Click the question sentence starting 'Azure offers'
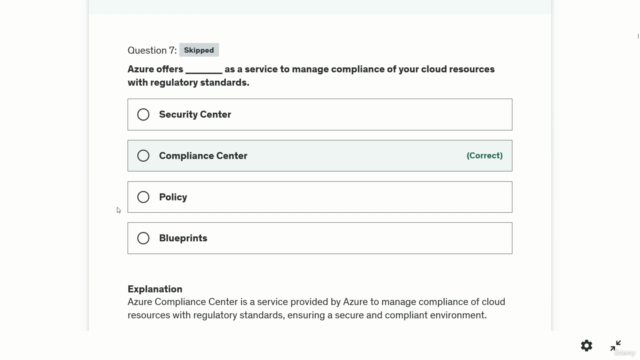Screen dimensions: 640x360 tap(311, 76)
